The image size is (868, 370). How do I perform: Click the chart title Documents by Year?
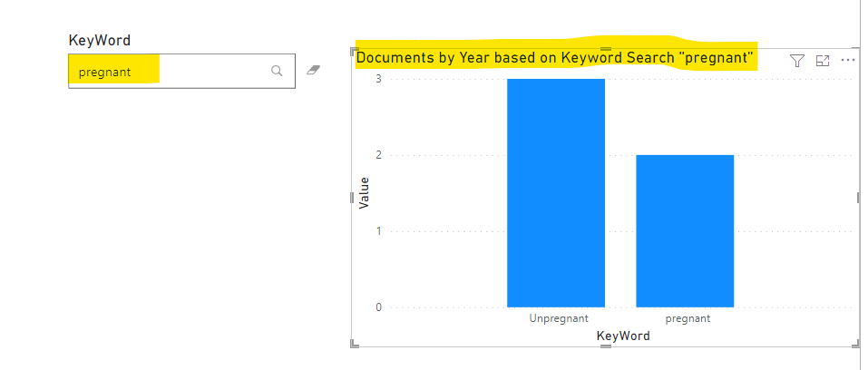click(555, 58)
